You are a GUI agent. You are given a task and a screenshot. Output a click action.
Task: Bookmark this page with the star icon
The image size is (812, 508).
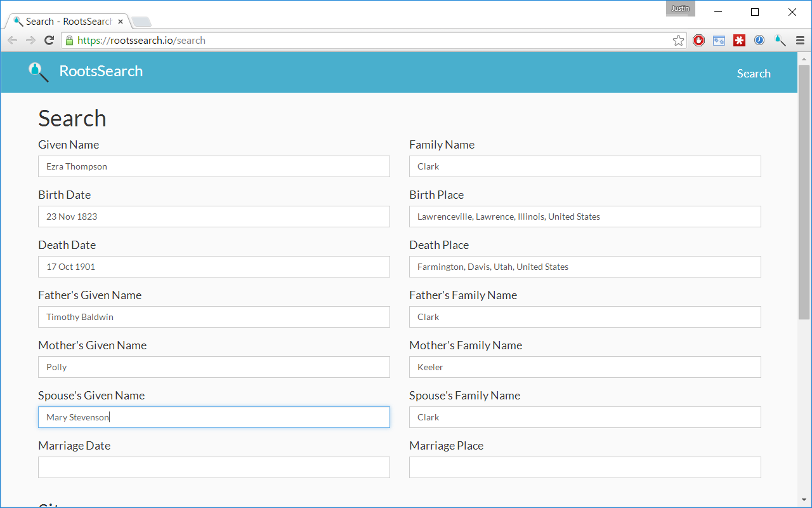click(x=678, y=41)
